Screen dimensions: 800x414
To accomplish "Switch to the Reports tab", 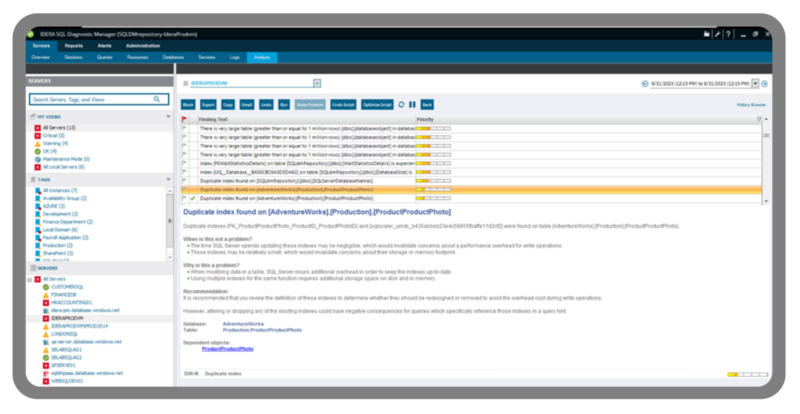I will (74, 46).
